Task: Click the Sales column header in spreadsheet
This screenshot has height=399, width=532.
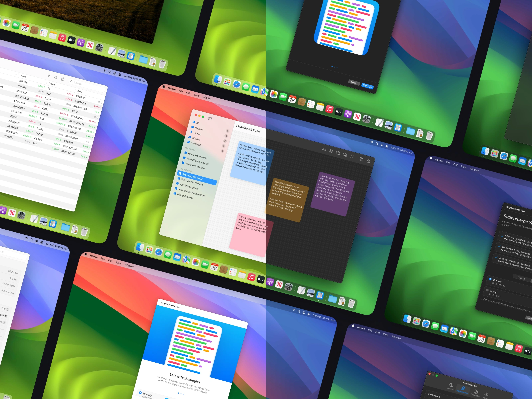Action: click(80, 91)
